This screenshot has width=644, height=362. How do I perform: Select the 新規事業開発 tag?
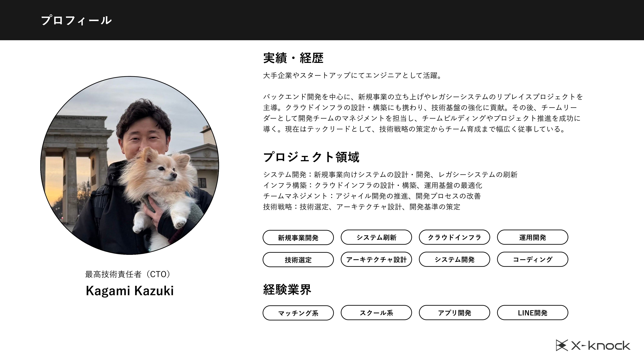pos(298,237)
